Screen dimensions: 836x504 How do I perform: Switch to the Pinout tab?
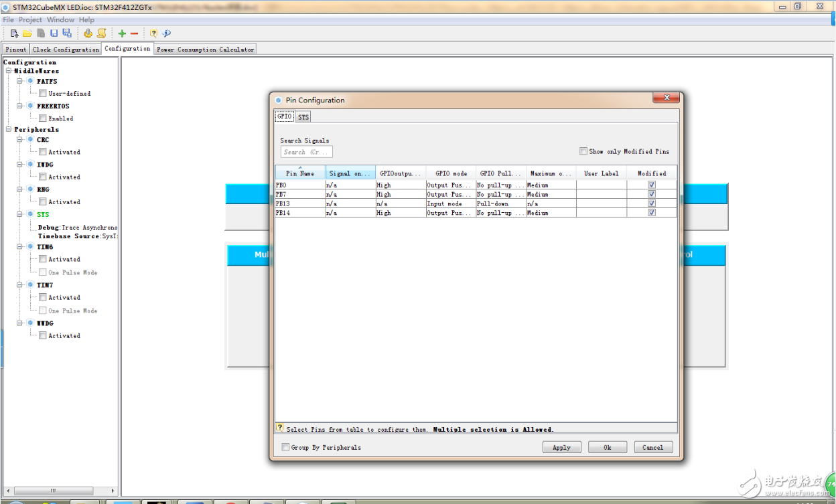click(x=16, y=49)
